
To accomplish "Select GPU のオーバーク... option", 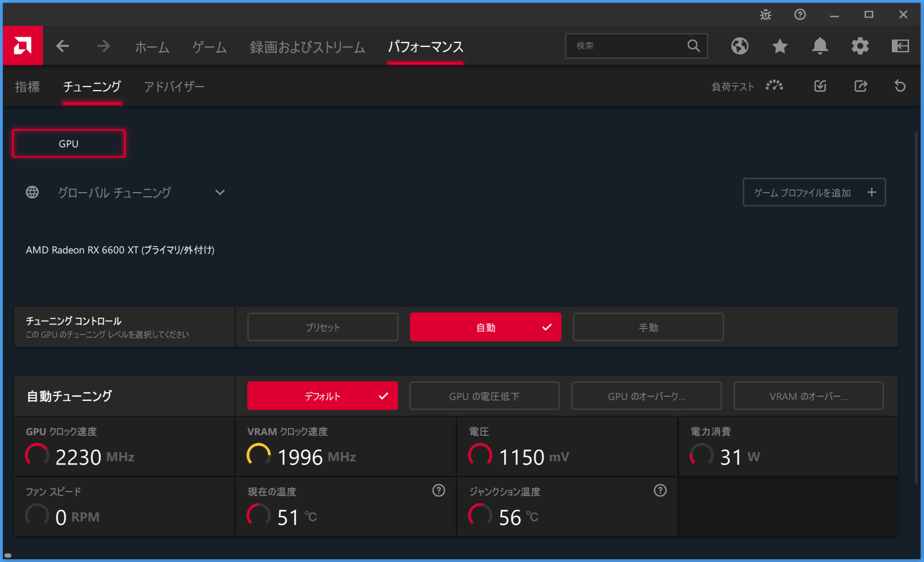I will 646,396.
